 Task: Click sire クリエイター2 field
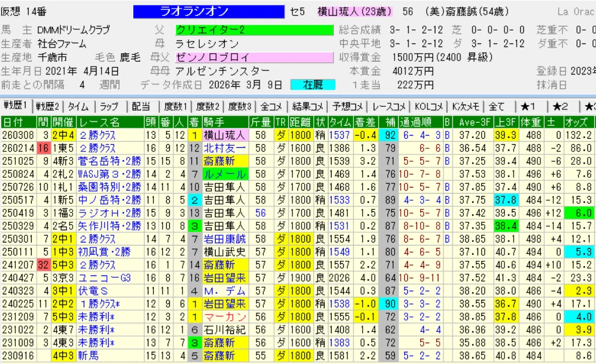click(254, 30)
